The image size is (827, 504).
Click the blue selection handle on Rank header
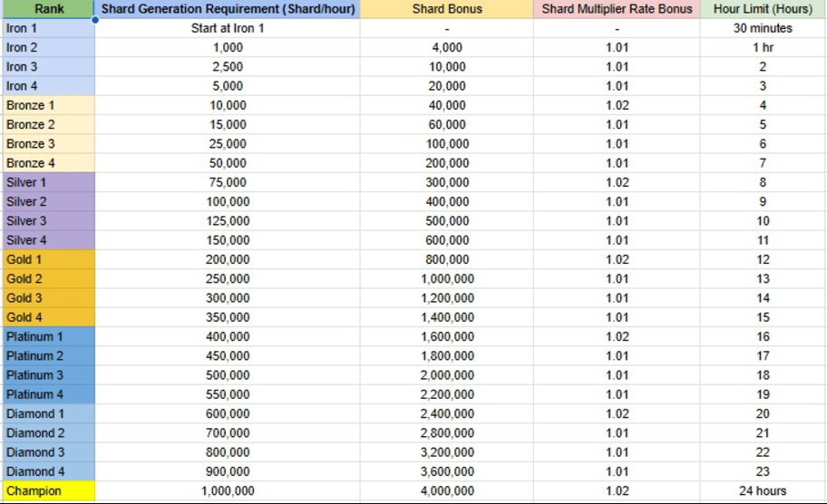point(95,20)
